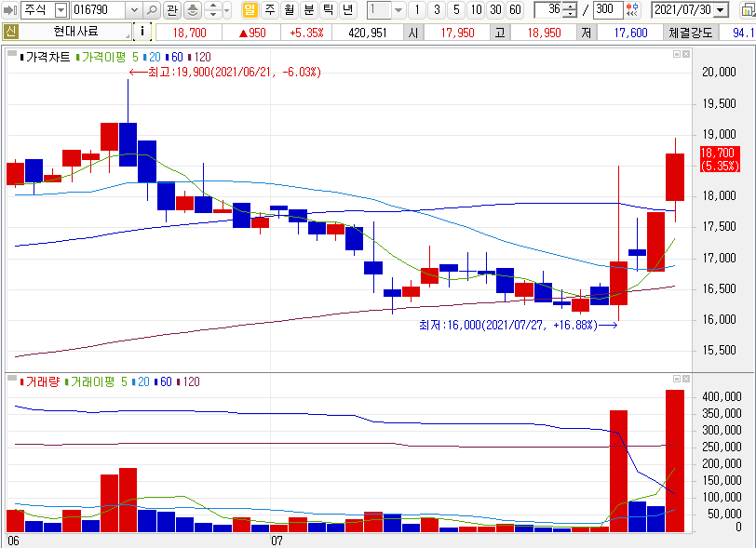This screenshot has height=548, width=756.
Task: Click the volume value 420,951
Action: [x=368, y=33]
